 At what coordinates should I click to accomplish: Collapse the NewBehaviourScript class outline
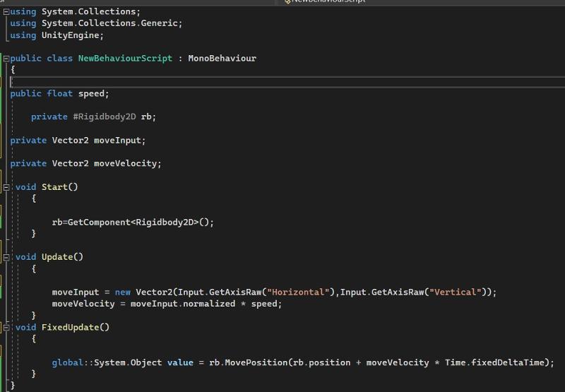(x=5, y=59)
